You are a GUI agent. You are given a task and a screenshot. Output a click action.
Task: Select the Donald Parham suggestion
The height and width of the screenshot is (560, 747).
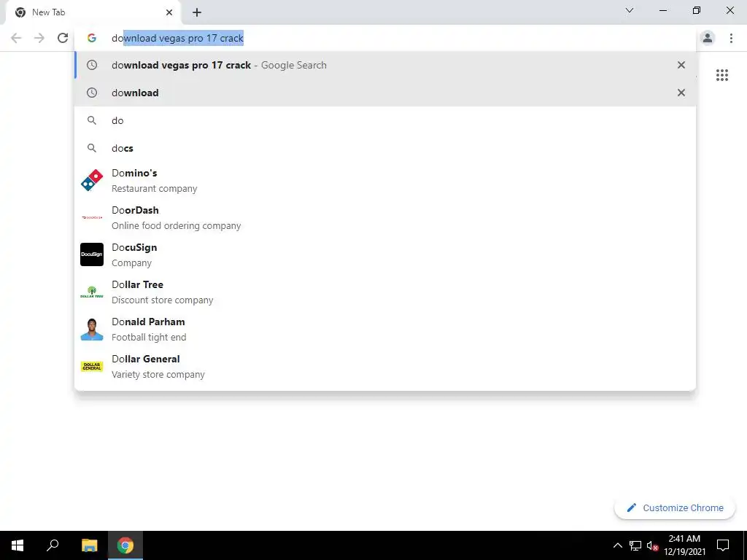[x=385, y=329]
